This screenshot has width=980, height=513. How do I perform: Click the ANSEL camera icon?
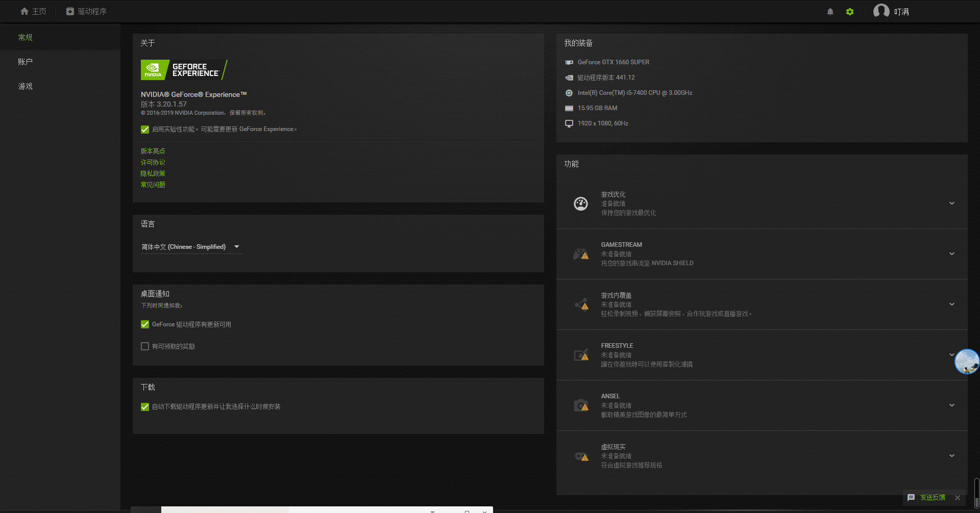coord(581,405)
